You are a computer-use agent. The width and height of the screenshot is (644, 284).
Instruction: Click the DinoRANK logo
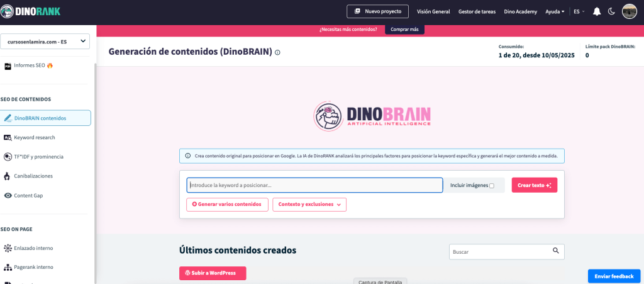[30, 11]
